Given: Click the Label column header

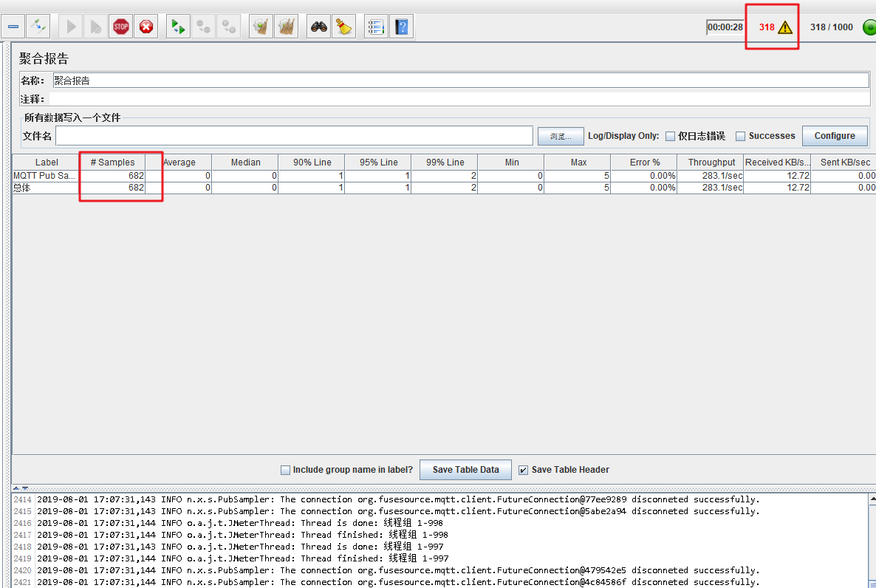Looking at the screenshot, I should click(47, 162).
